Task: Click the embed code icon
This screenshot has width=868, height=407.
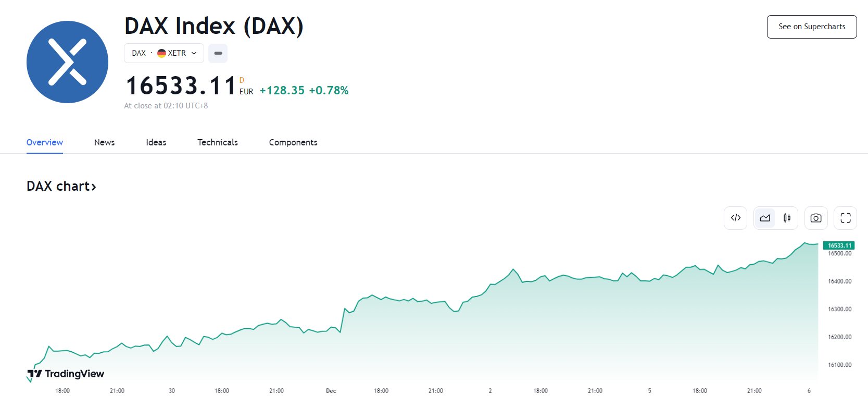Action: tap(735, 218)
